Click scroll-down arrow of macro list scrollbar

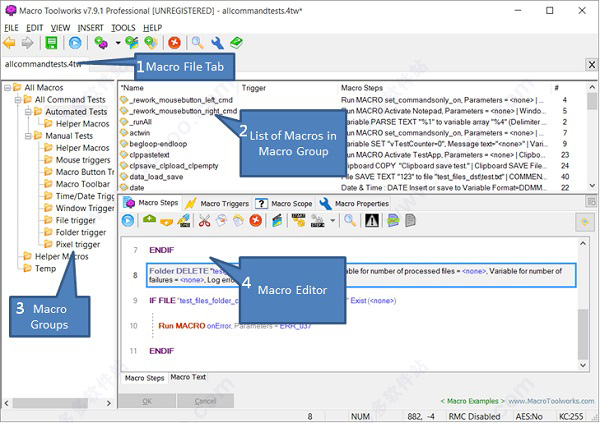coord(592,186)
